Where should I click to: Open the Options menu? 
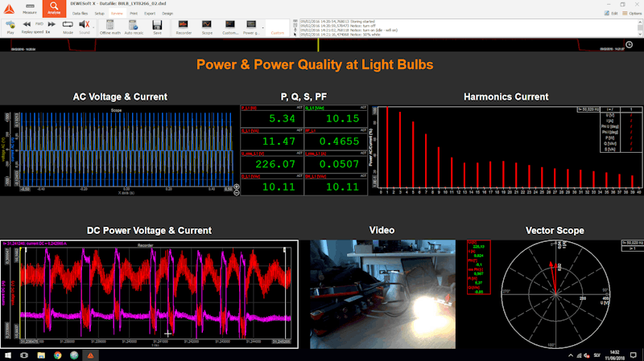632,13
